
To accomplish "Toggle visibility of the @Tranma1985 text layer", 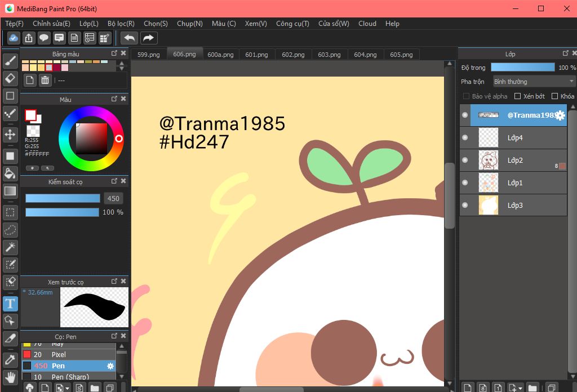I will click(x=465, y=115).
